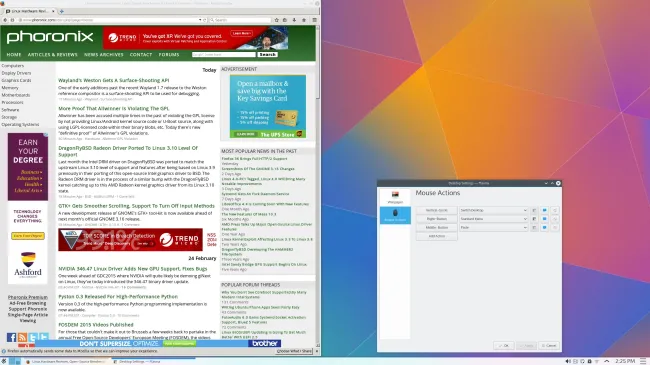The height and width of the screenshot is (365, 650).
Task: Configure the Right-Button action plugin
Action: point(534,219)
